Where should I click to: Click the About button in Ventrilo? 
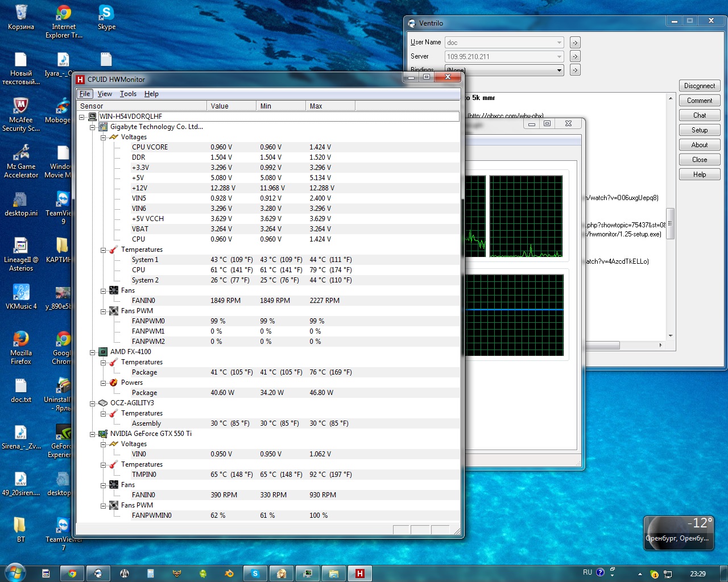pyautogui.click(x=700, y=145)
